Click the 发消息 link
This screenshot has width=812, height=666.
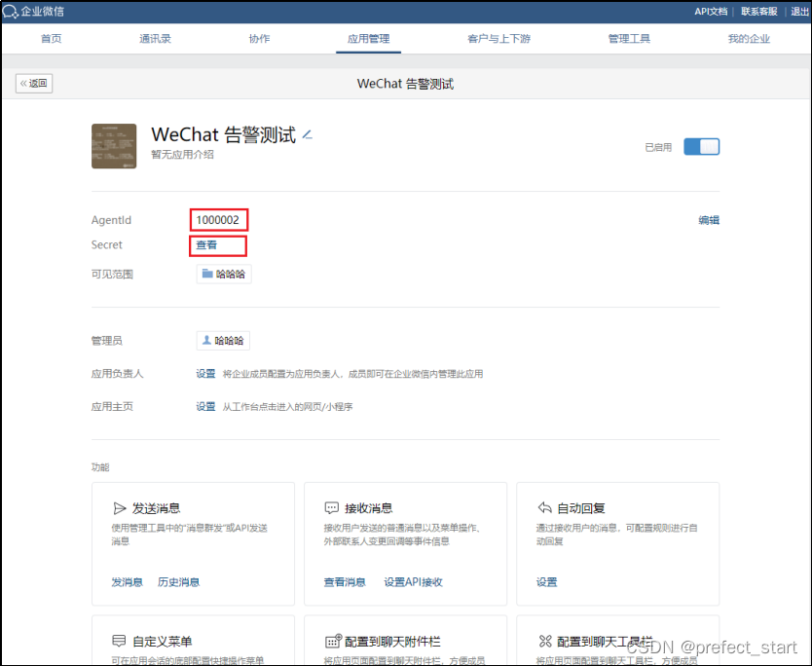(x=127, y=582)
